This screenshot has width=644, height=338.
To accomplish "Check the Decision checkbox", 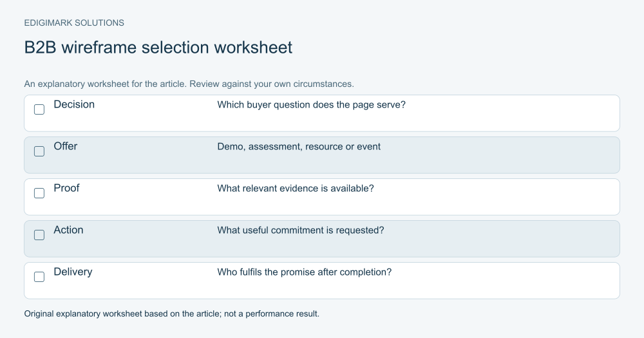I will [x=39, y=109].
